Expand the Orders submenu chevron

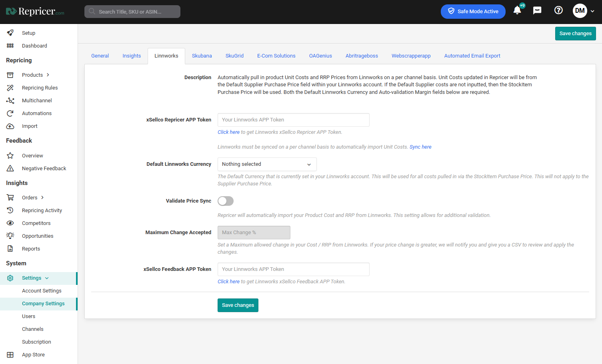42,197
